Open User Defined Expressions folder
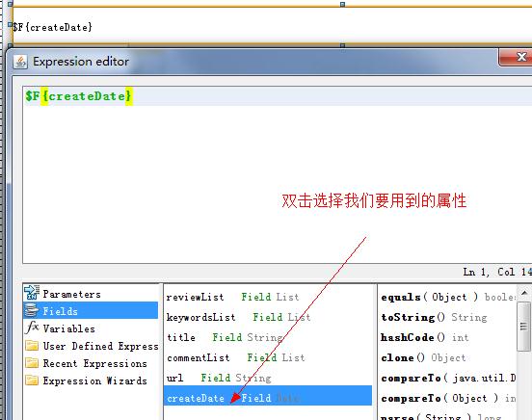This screenshot has width=532, height=420. coord(91,346)
